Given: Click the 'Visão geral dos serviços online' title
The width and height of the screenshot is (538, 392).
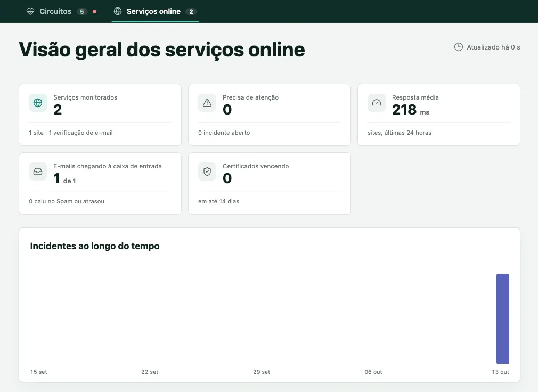Looking at the screenshot, I should tap(161, 50).
